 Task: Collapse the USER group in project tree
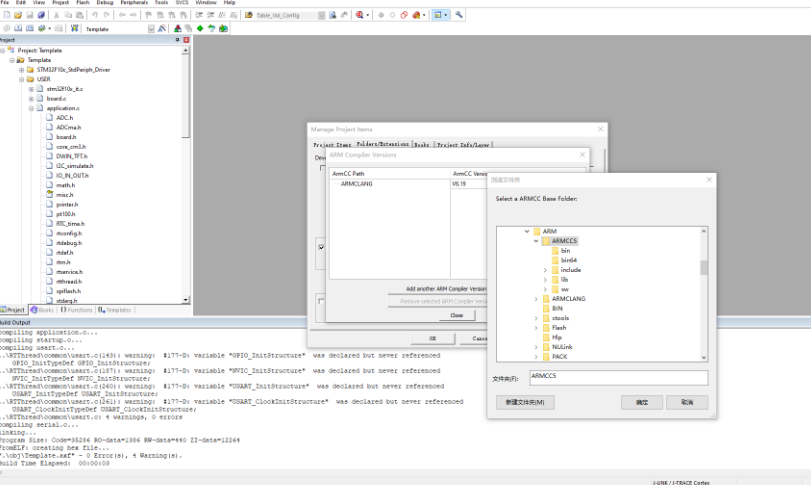click(22, 79)
